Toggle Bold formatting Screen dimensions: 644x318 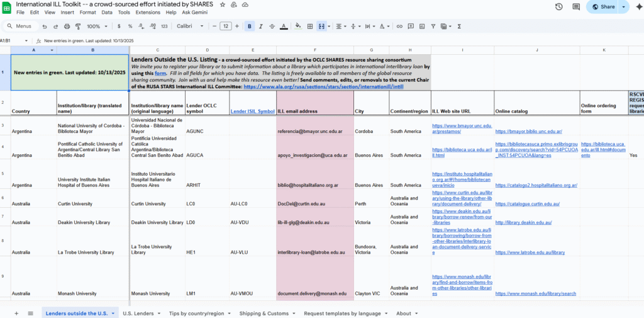click(x=250, y=26)
